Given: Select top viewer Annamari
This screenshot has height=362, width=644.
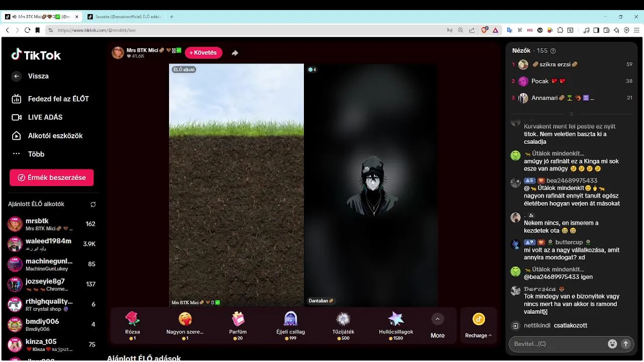Looking at the screenshot, I should pyautogui.click(x=573, y=98).
